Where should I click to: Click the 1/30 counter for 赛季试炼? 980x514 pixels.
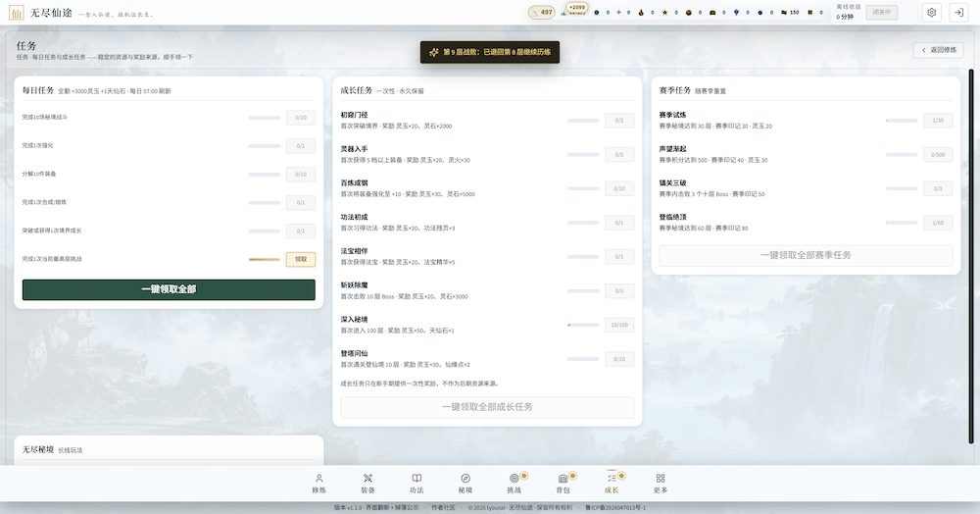(938, 120)
